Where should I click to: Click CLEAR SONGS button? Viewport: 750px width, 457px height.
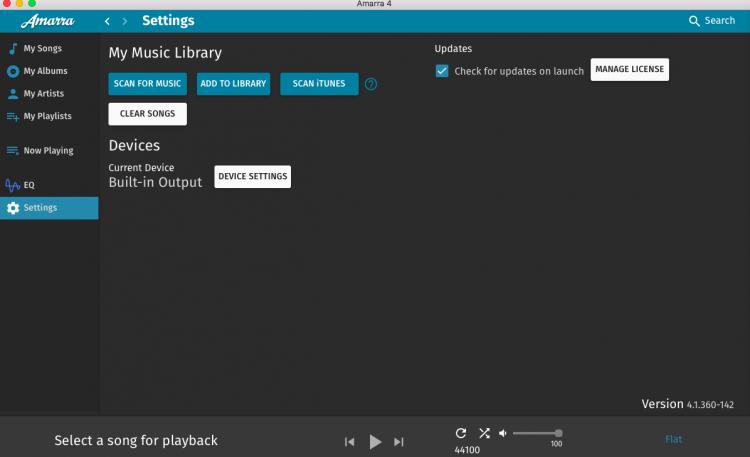pyautogui.click(x=147, y=114)
